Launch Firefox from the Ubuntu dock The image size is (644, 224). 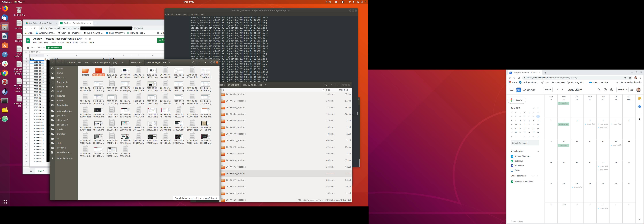pos(5,9)
